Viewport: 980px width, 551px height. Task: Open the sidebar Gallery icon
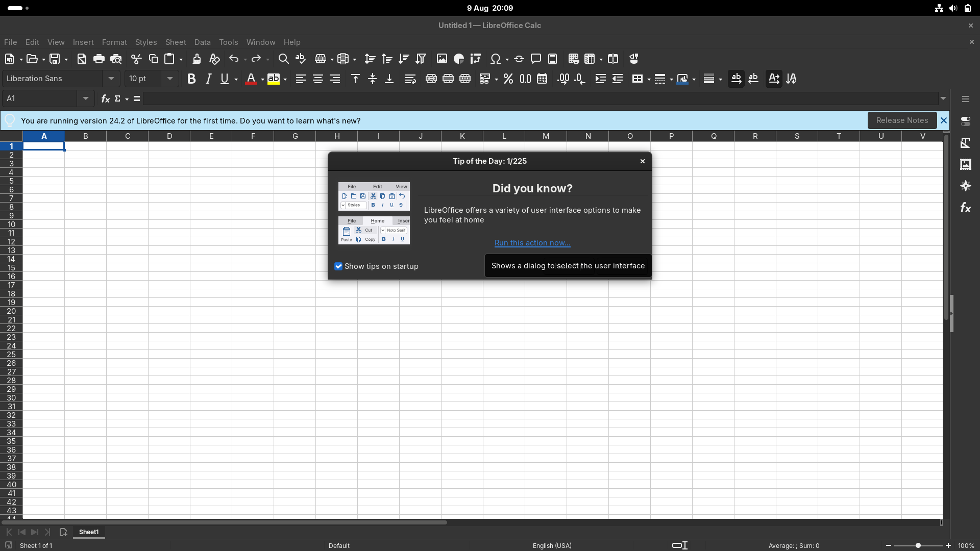coord(965,164)
